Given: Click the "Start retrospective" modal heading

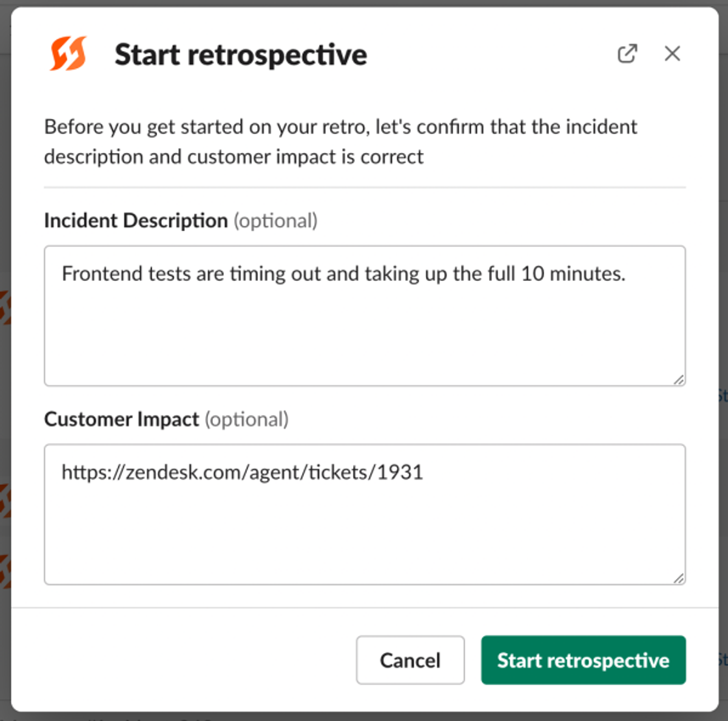Looking at the screenshot, I should [x=241, y=55].
